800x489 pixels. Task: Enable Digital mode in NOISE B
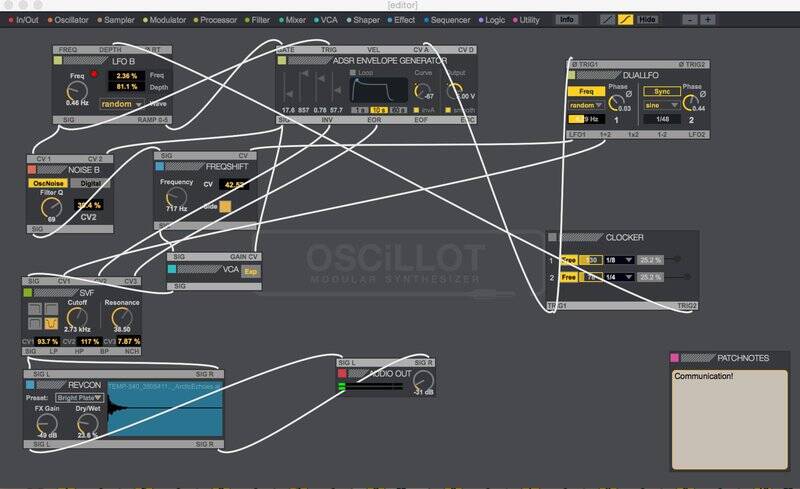coord(92,183)
